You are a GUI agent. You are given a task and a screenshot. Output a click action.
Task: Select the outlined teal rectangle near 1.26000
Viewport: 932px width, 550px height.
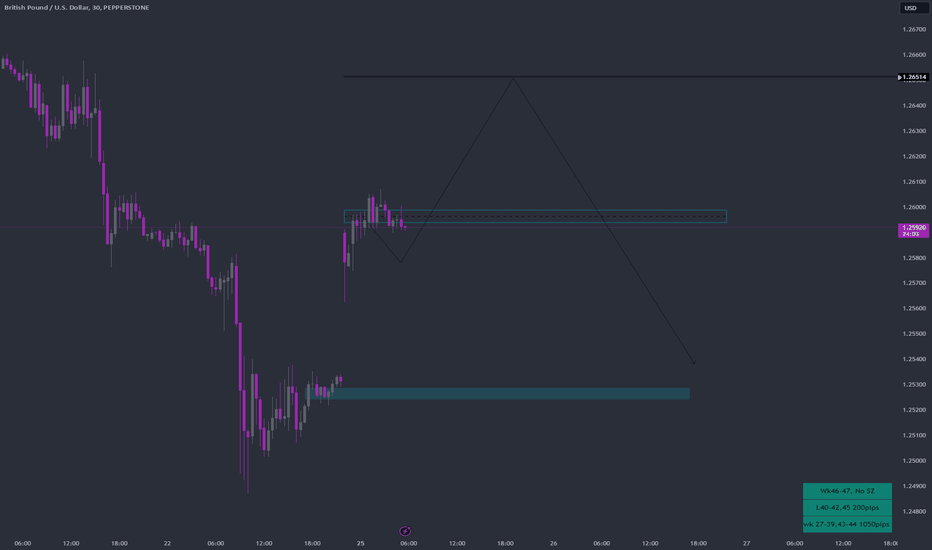(x=535, y=216)
